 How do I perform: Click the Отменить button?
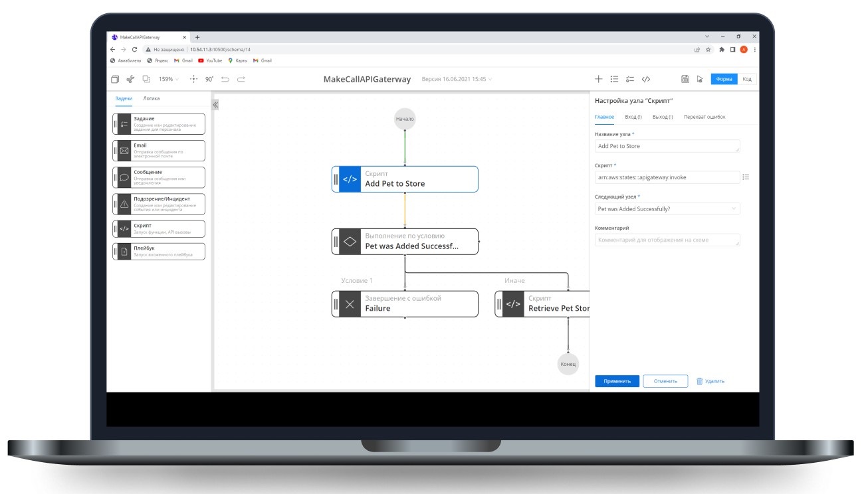(665, 381)
